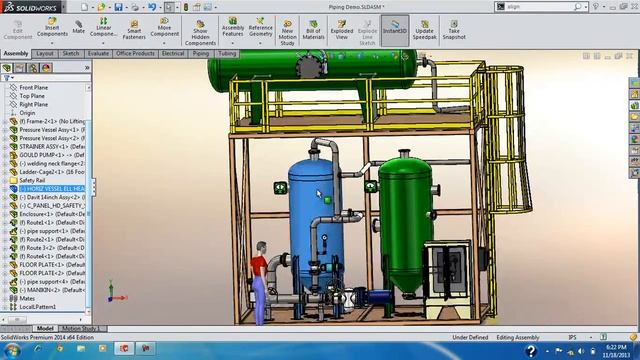
Task: Expand the feature manager panel chevron
Action: pos(87,68)
